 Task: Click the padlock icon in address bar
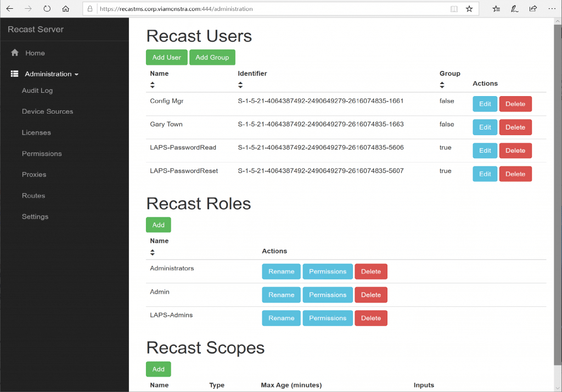(90, 9)
